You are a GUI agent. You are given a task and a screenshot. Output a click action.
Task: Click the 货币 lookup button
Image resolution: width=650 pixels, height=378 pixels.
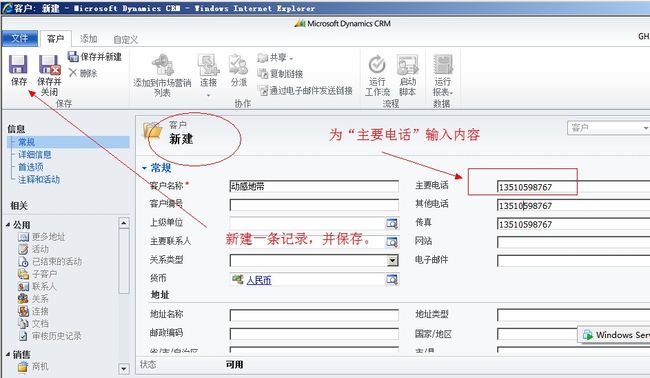(392, 279)
